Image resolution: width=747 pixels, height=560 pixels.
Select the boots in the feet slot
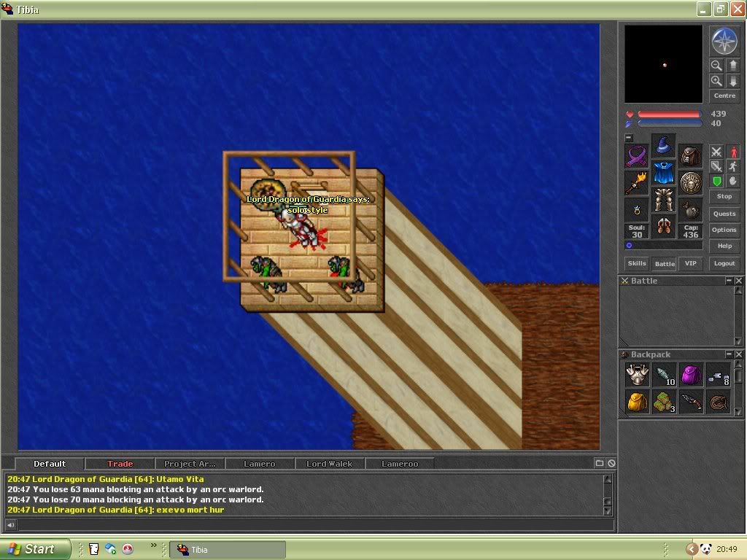tap(663, 227)
